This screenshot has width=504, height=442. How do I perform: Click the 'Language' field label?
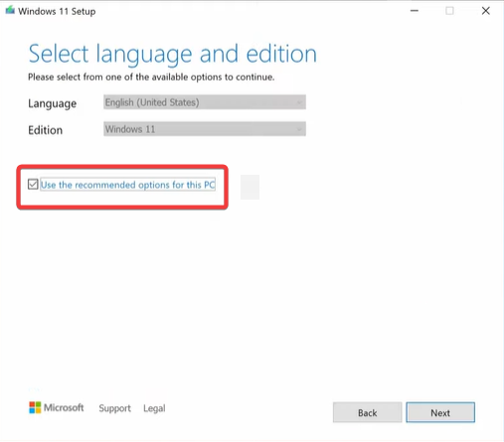click(53, 103)
